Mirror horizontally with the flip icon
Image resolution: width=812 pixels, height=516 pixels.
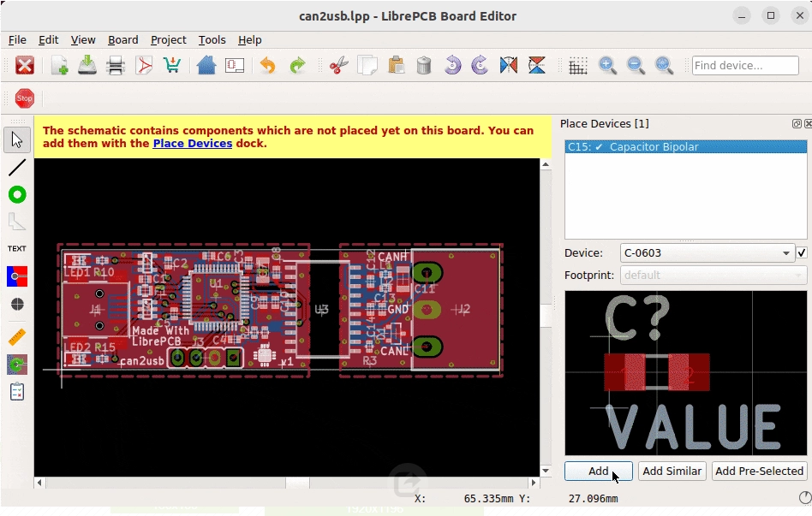click(509, 66)
